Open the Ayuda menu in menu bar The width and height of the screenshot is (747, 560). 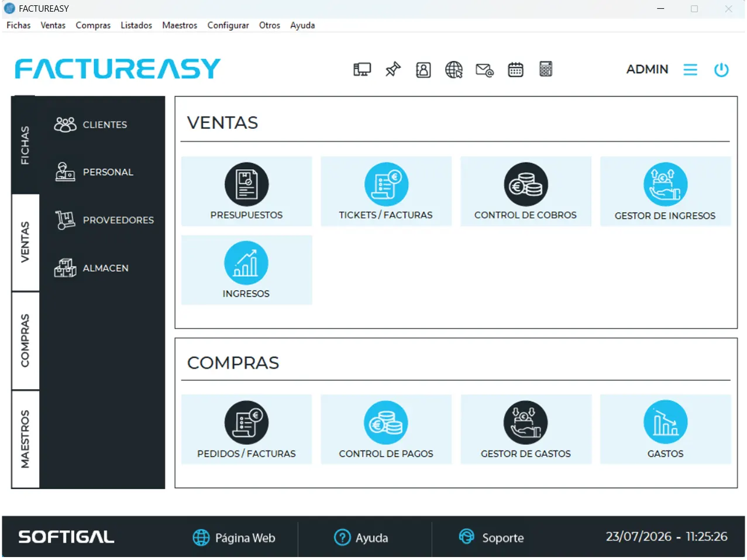pos(302,25)
